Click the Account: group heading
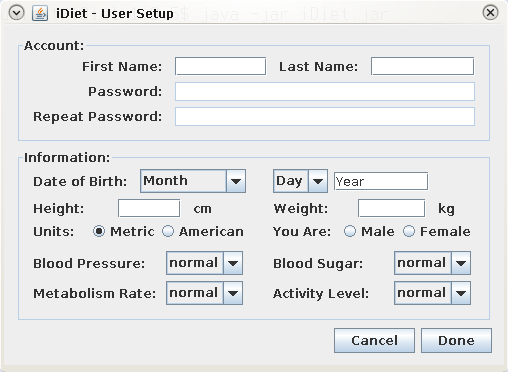This screenshot has width=508, height=372. (54, 46)
